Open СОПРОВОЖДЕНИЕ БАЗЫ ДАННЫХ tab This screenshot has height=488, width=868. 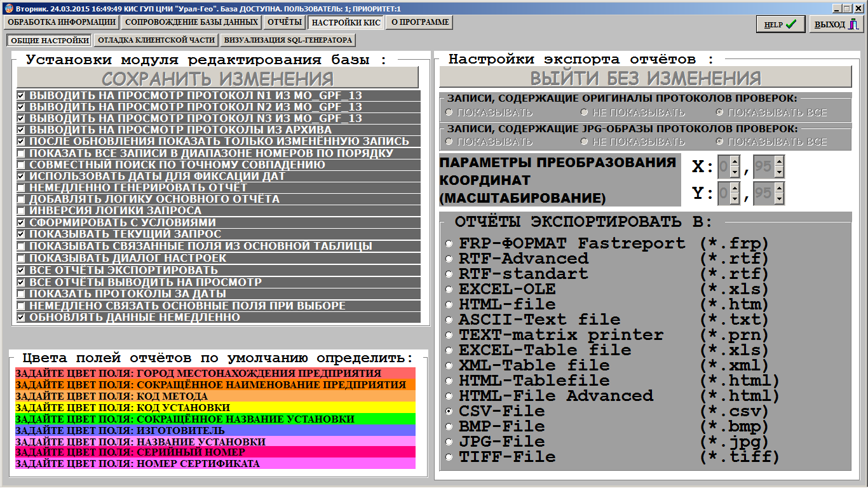click(191, 22)
